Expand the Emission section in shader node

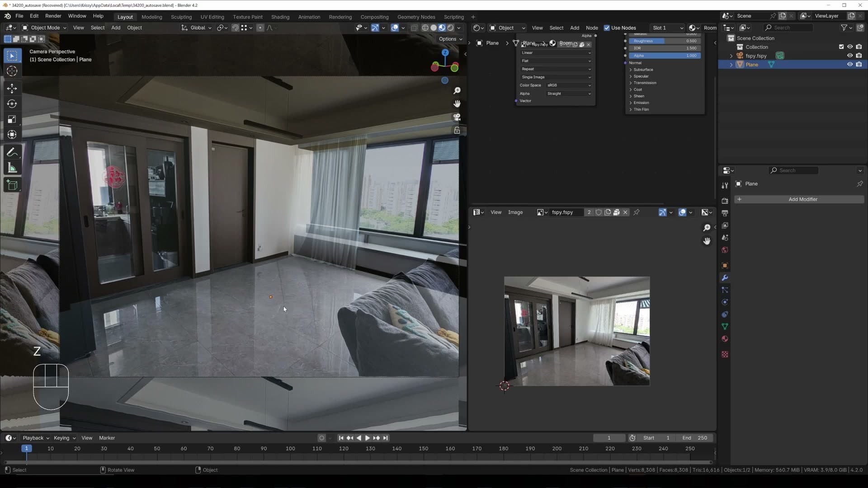tap(641, 103)
